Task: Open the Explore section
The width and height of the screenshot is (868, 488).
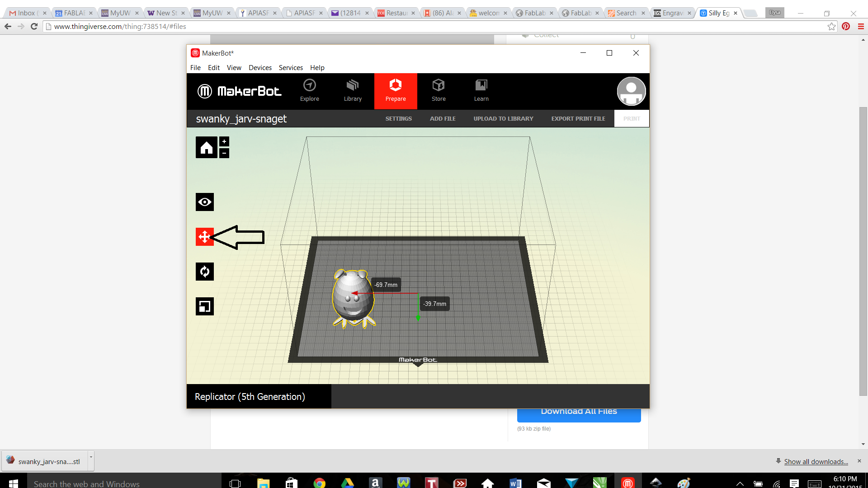Action: point(310,91)
